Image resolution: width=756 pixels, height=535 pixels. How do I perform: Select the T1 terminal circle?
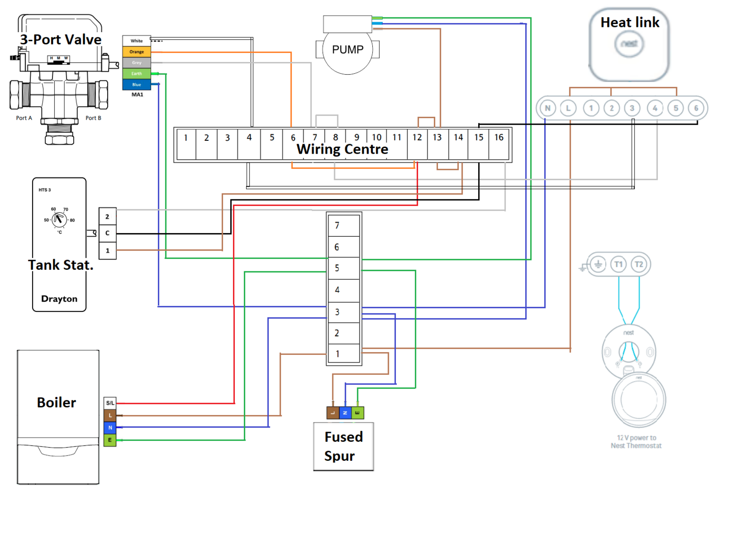tap(618, 264)
